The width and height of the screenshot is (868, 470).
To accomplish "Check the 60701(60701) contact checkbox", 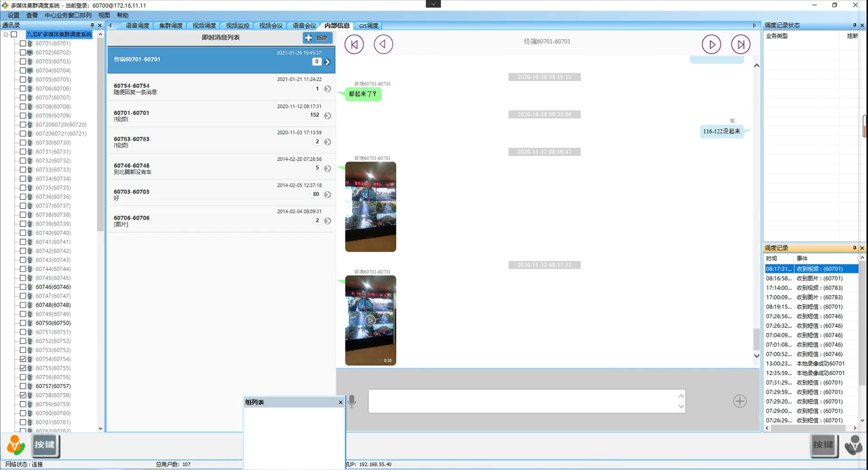I will 23,43.
